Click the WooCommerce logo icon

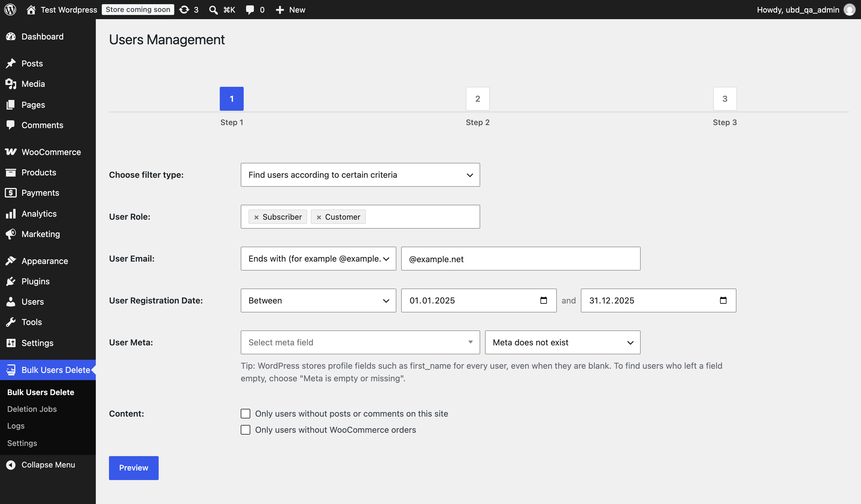pos(11,152)
